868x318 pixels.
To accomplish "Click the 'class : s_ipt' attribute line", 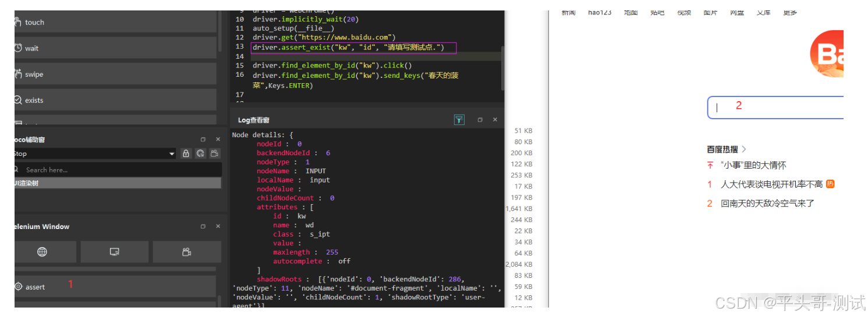I will [x=302, y=234].
